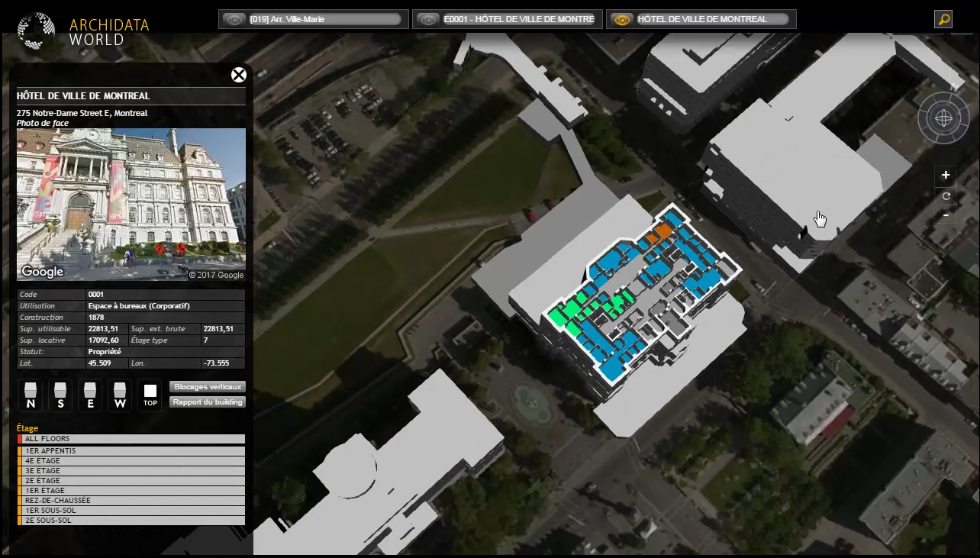
Task: Select the REZ-DE-CHAUSSÉE floor
Action: tap(131, 501)
